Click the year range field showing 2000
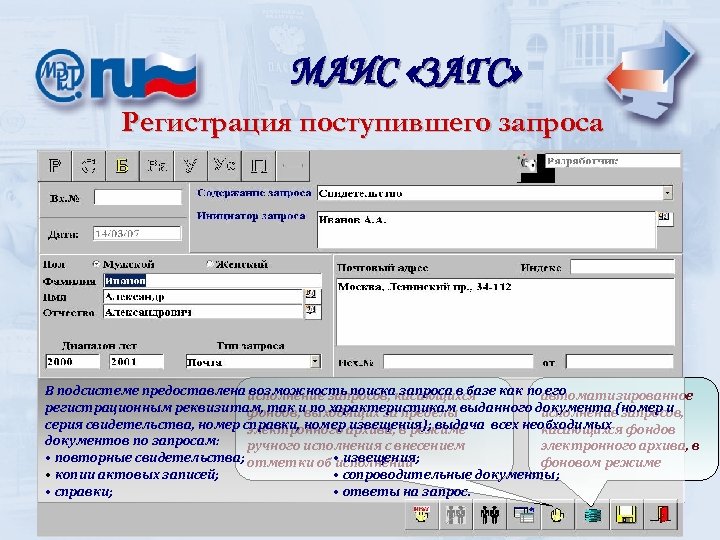Viewport: 720px width, 540px height. (73, 361)
